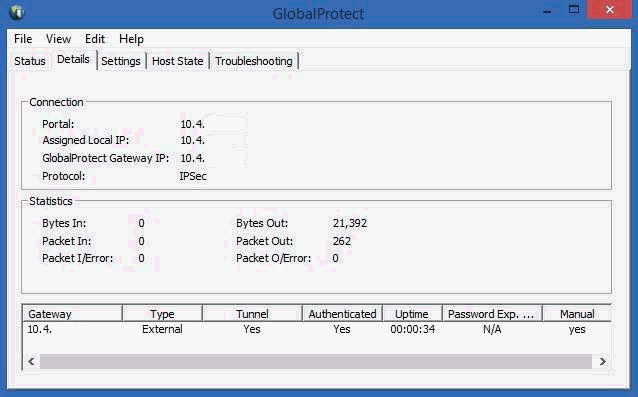Open the File menu

[x=23, y=39]
